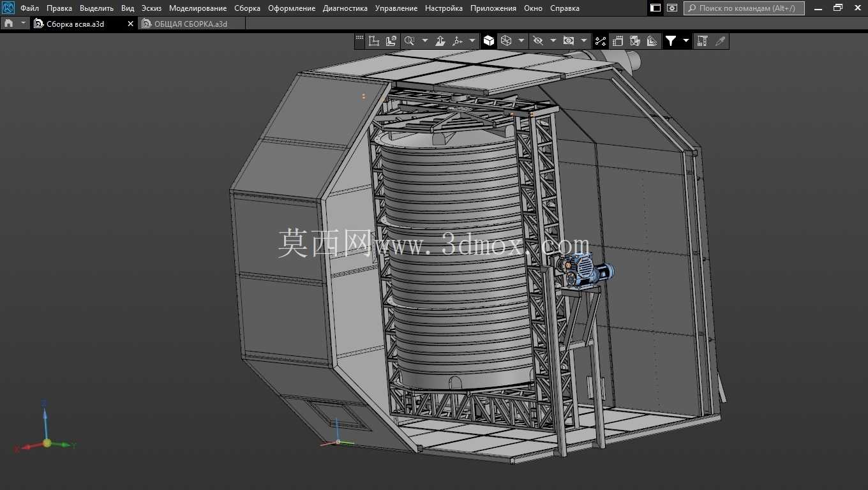Switch to the ОБЩАЯ СБОРКА.a3d tab
868x490 pixels.
pyautogui.click(x=191, y=24)
